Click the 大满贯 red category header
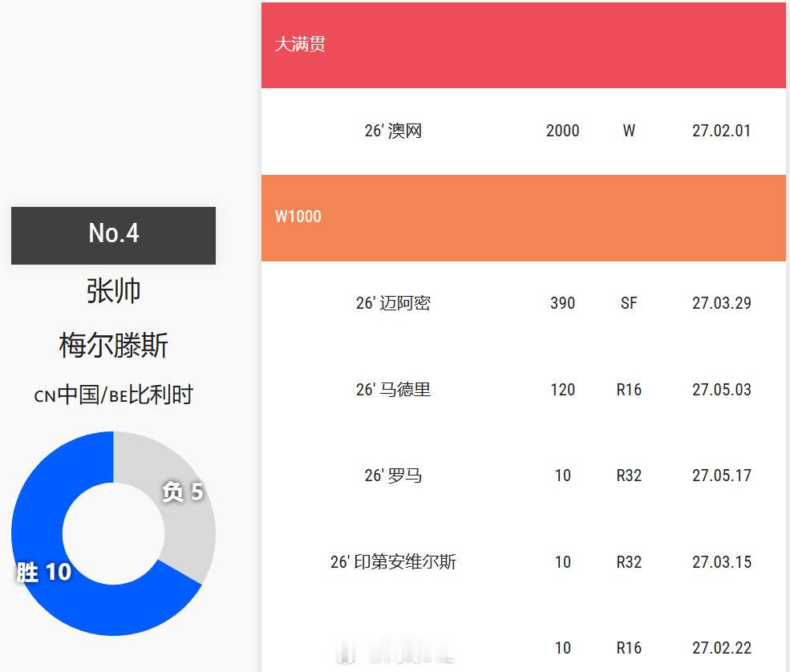 [524, 46]
